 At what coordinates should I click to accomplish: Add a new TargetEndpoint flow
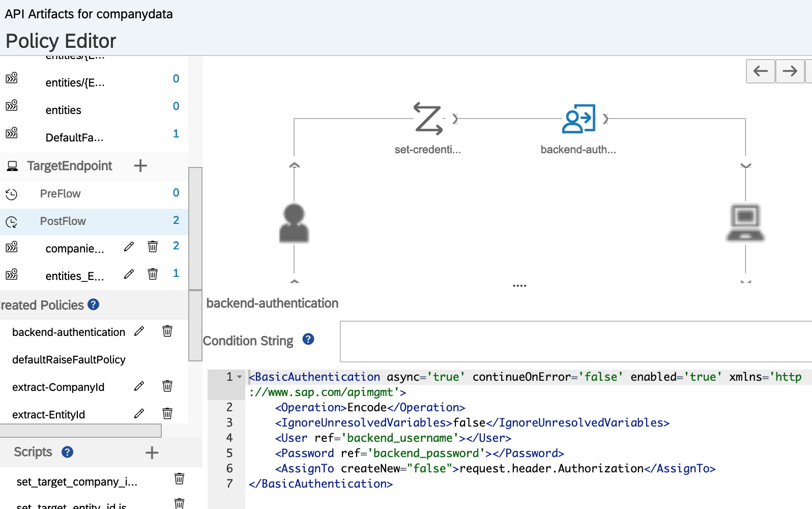coord(140,166)
